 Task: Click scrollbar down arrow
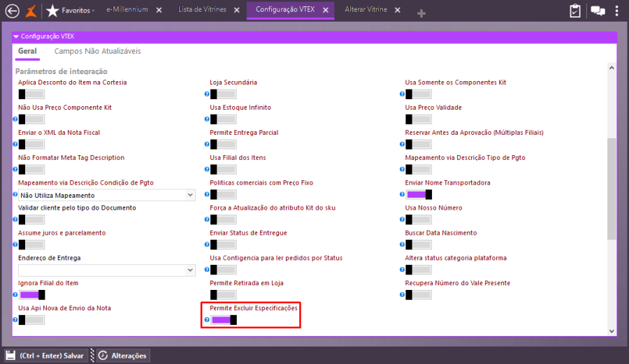pos(612,331)
